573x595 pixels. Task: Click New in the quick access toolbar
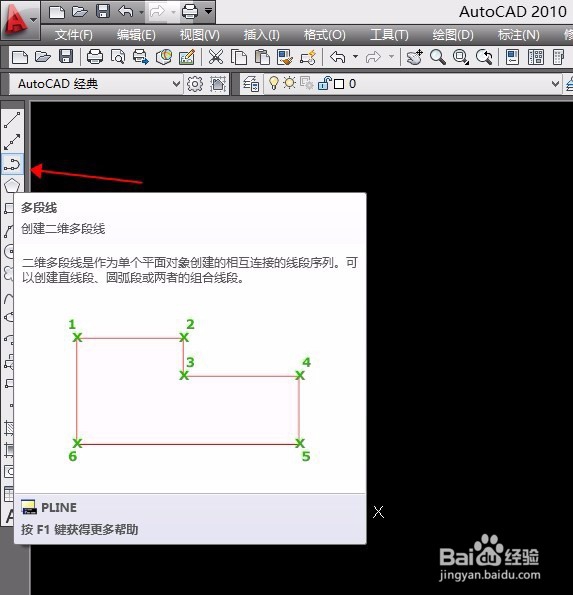pyautogui.click(x=57, y=12)
